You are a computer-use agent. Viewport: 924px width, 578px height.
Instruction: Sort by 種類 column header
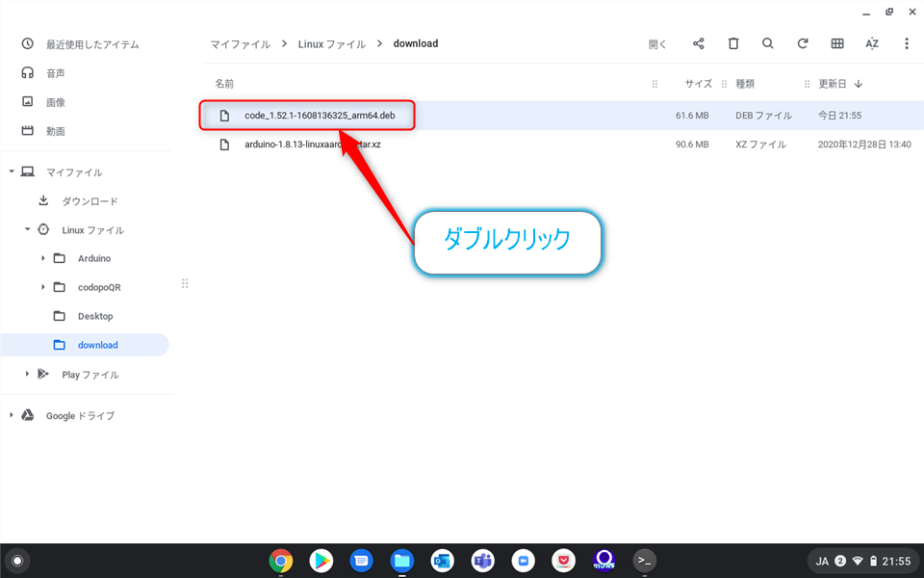[x=745, y=84]
